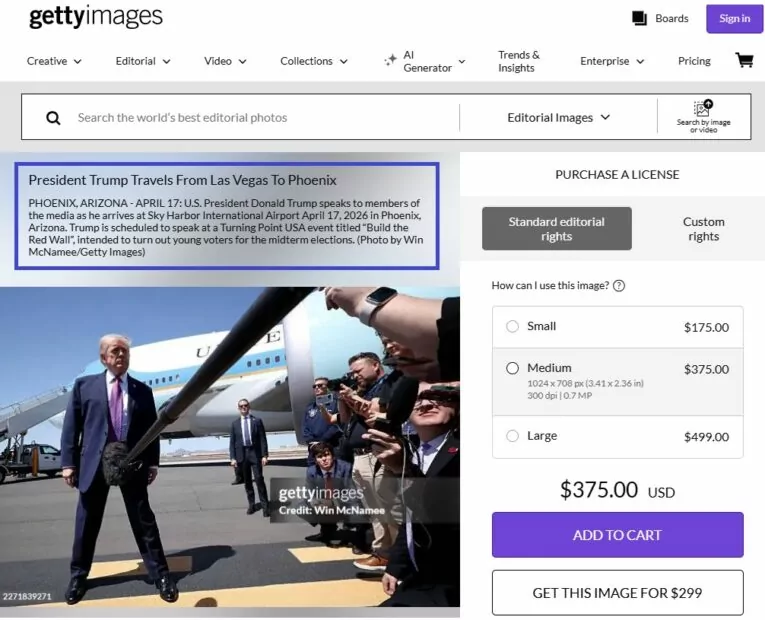Switch to Custom rights tab
The width and height of the screenshot is (765, 620).
pyautogui.click(x=703, y=229)
